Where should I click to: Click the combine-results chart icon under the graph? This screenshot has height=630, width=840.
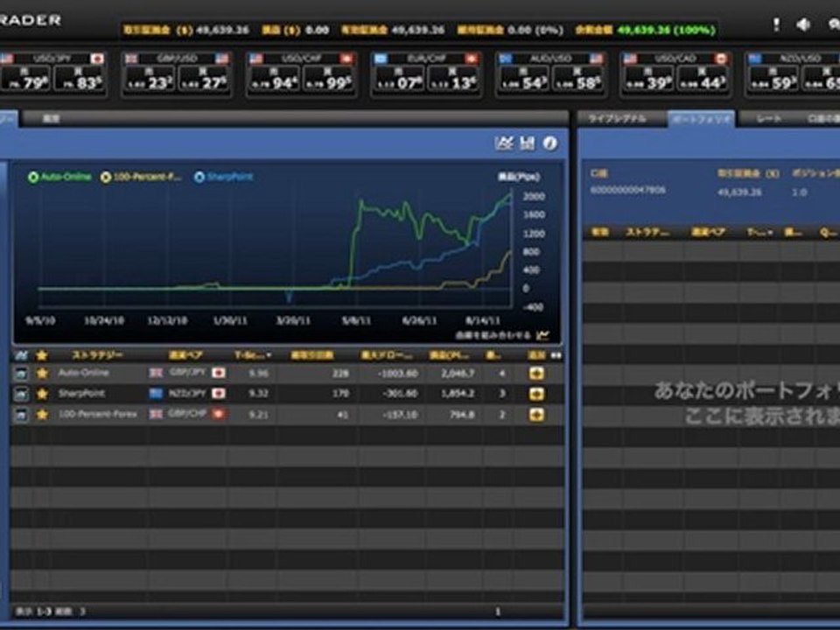542,335
